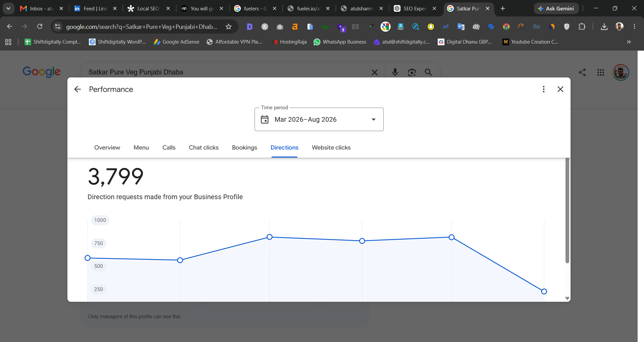The image size is (644, 342).
Task: Open the Google AdSense bookmark
Action: [x=176, y=42]
